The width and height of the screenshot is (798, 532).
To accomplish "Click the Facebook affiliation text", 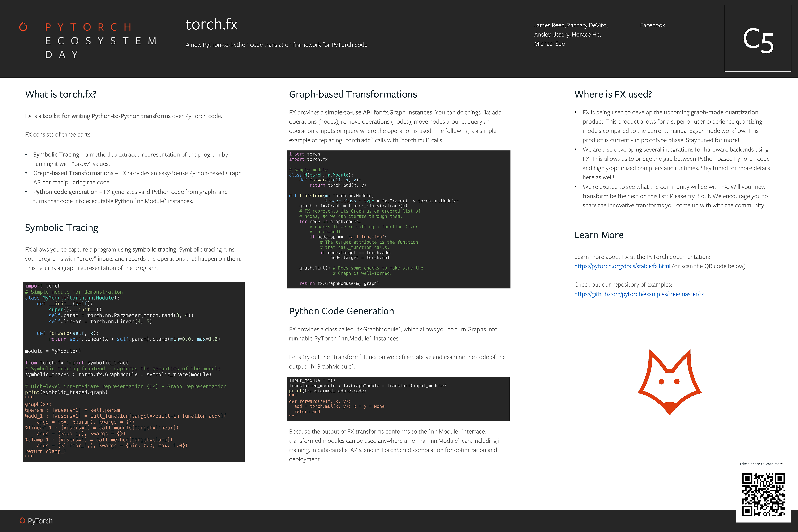I will tap(652, 25).
